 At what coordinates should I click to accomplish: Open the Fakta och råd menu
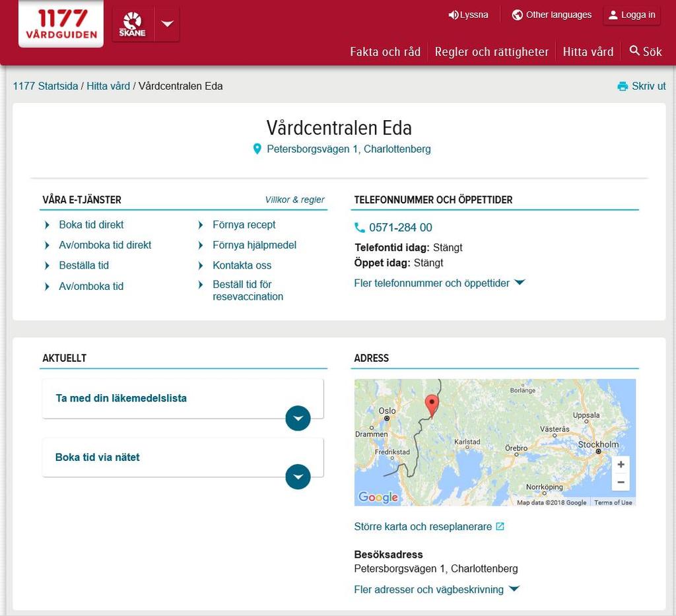coord(385,52)
